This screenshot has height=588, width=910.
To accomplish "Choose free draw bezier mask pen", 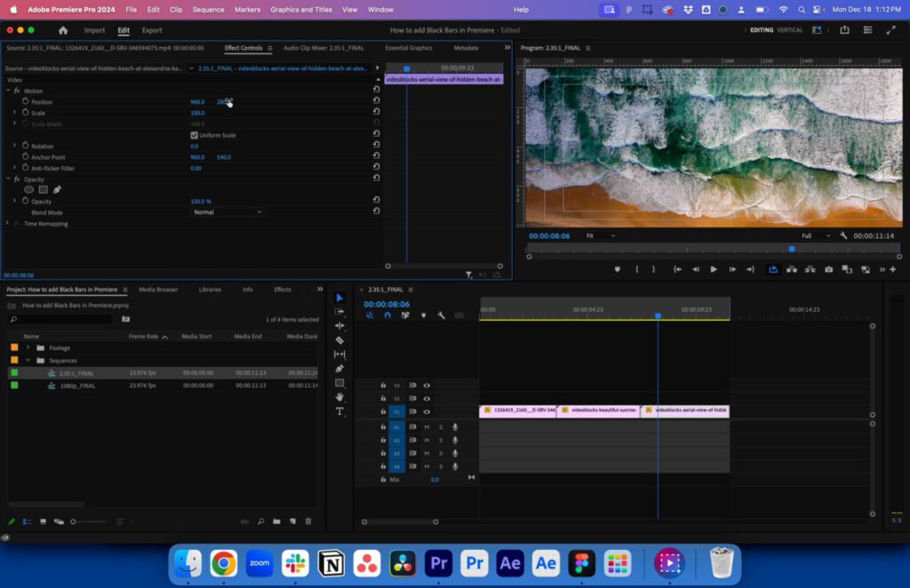I will [57, 189].
